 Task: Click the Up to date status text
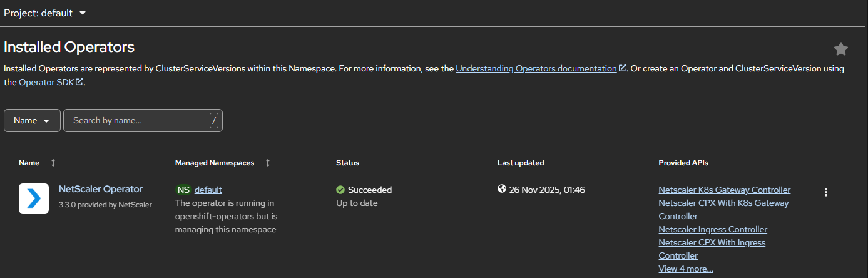(357, 203)
